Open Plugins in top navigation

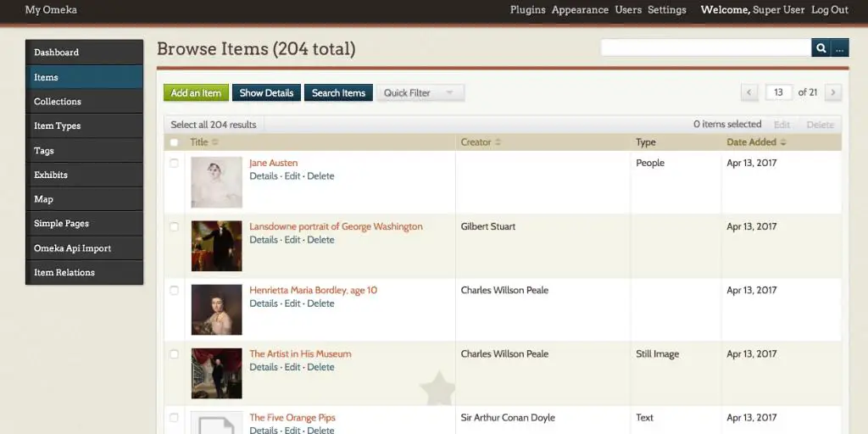527,10
